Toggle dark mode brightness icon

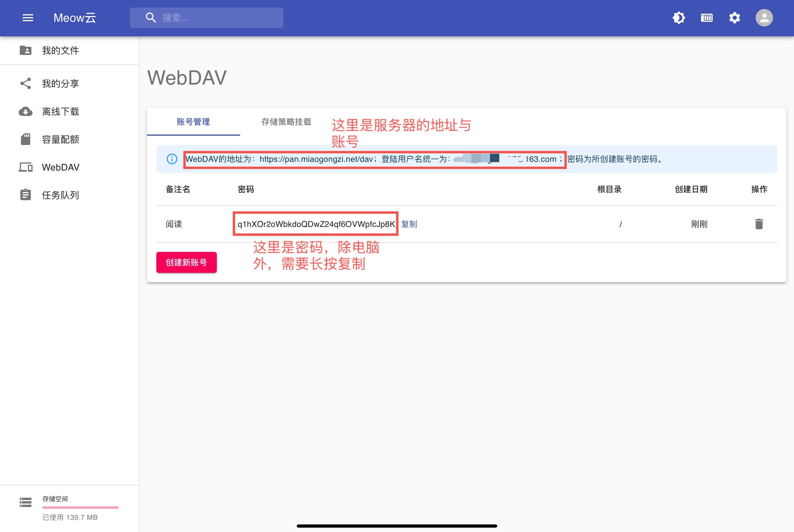(679, 18)
